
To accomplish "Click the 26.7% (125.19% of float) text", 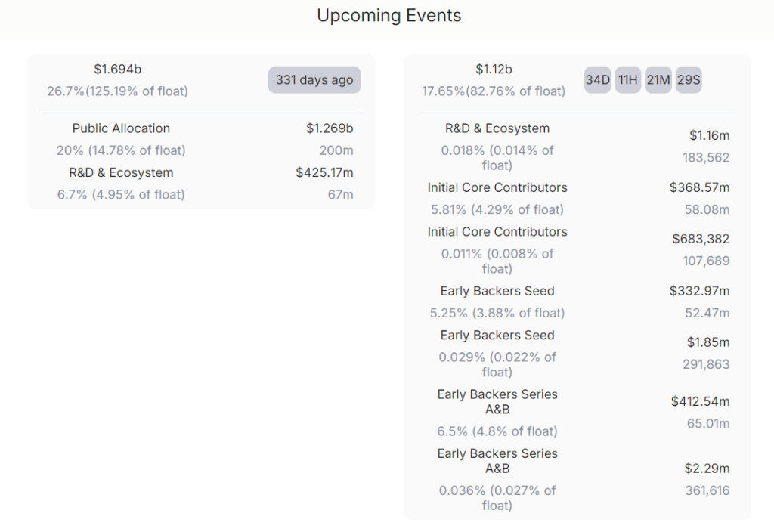I will click(x=117, y=91).
